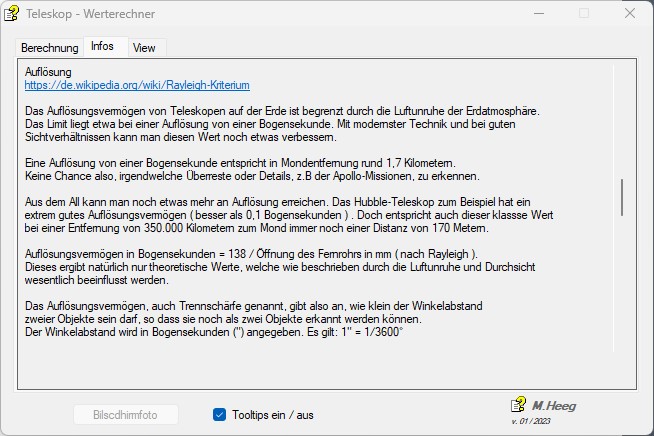
Task: Click the vertical scrollbar thumb in the info text
Action: pyautogui.click(x=622, y=197)
